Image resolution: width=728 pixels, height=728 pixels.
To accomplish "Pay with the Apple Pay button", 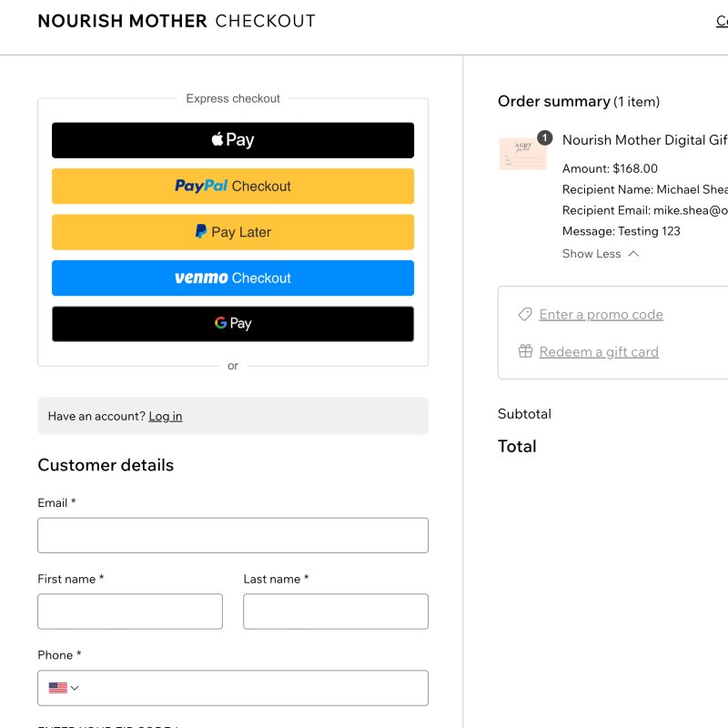I will point(233,140).
